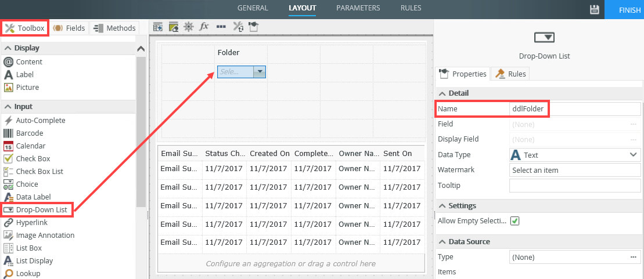Select the Hyperlink control

pos(31,223)
